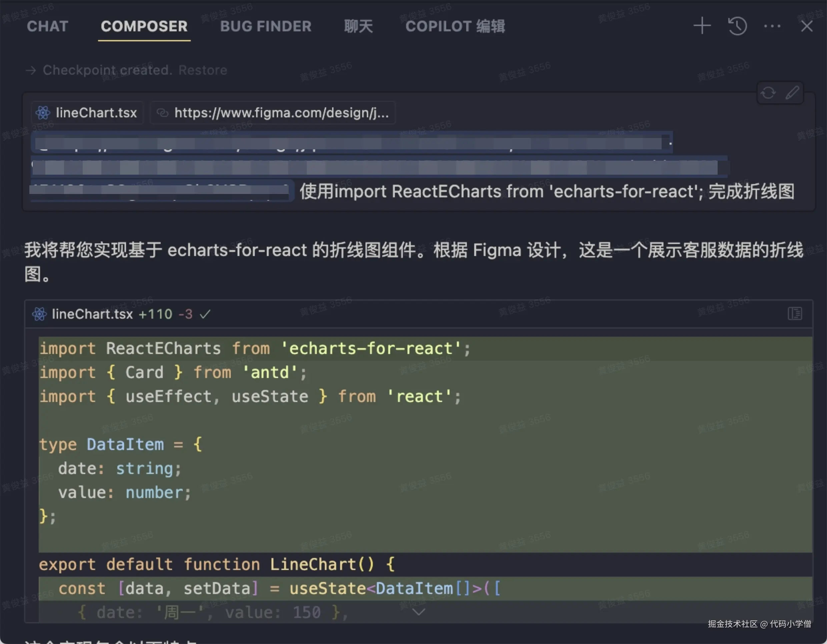Close the composer panel with X icon

tap(807, 26)
